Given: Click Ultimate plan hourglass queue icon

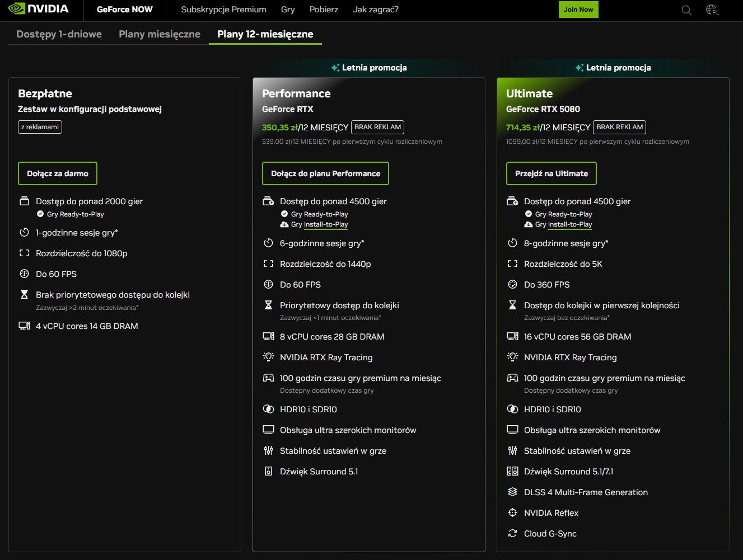Looking at the screenshot, I should coord(512,305).
